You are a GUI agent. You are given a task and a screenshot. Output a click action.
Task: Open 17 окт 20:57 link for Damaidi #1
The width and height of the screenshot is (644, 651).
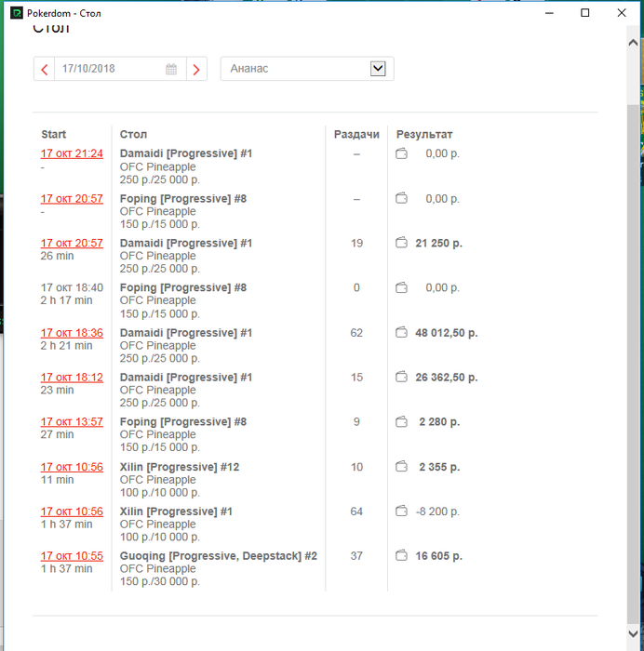(x=72, y=244)
